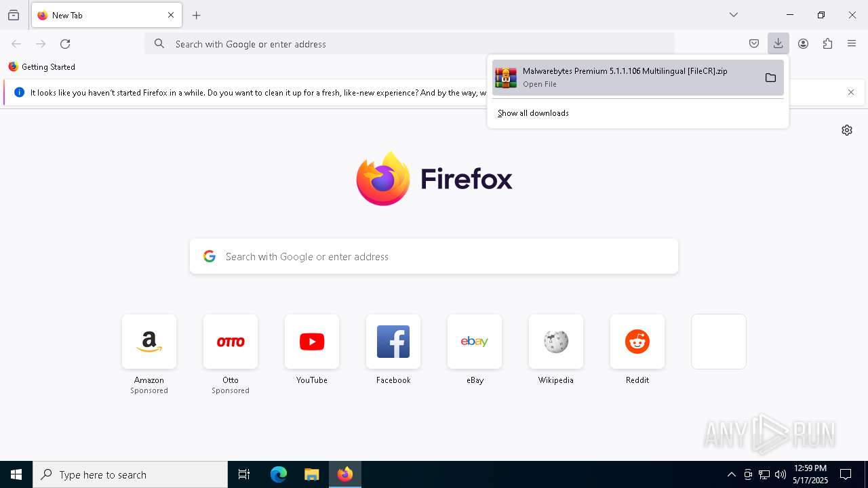Click the information icon in notification bar
The image size is (868, 488).
pos(19,92)
